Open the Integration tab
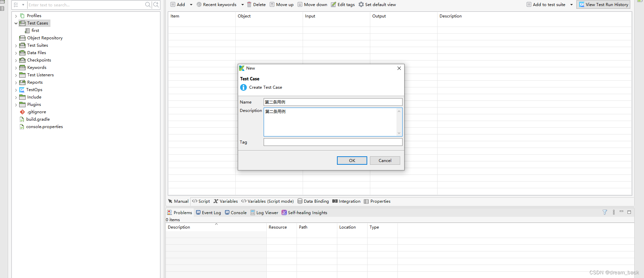The width and height of the screenshot is (644, 278). pyautogui.click(x=346, y=201)
